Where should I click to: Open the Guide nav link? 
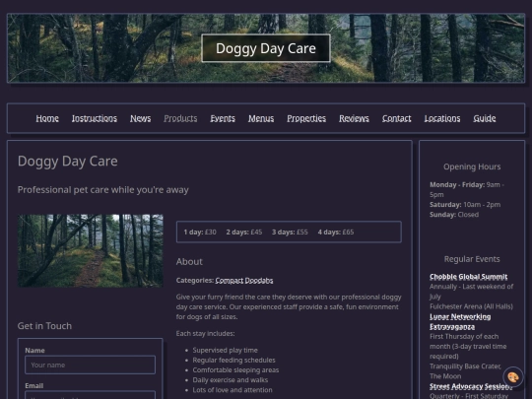click(485, 118)
